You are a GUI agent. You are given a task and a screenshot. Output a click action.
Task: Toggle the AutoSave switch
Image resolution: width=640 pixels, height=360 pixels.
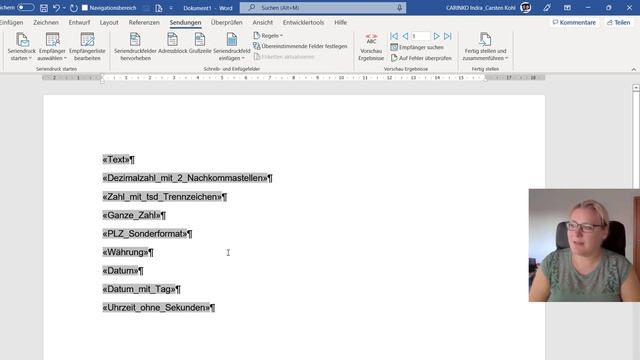pyautogui.click(x=25, y=7)
